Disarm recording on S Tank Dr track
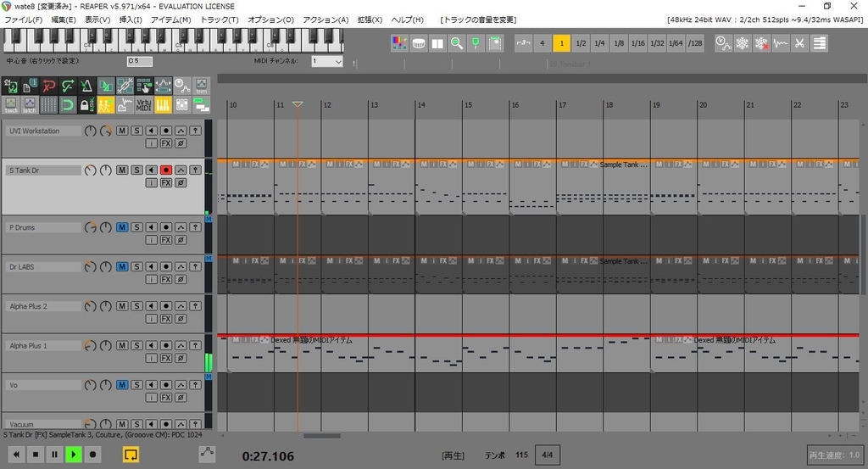The width and height of the screenshot is (868, 469). click(165, 170)
